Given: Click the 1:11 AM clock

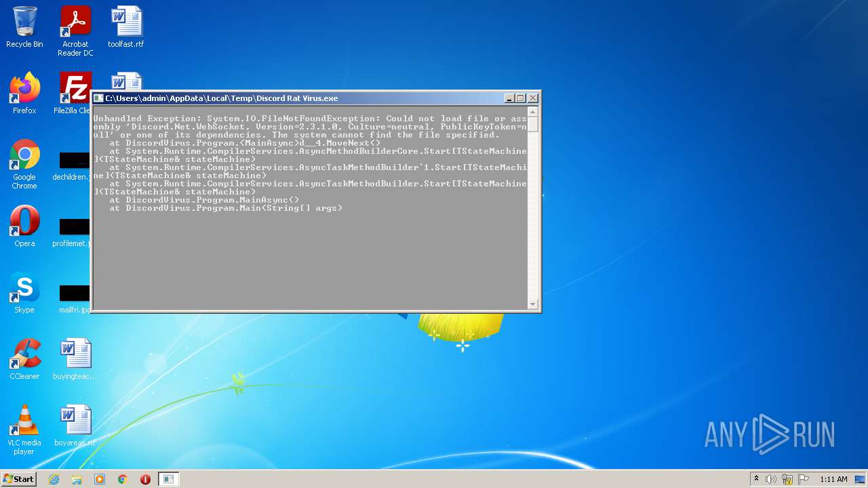Looking at the screenshot, I should point(833,479).
